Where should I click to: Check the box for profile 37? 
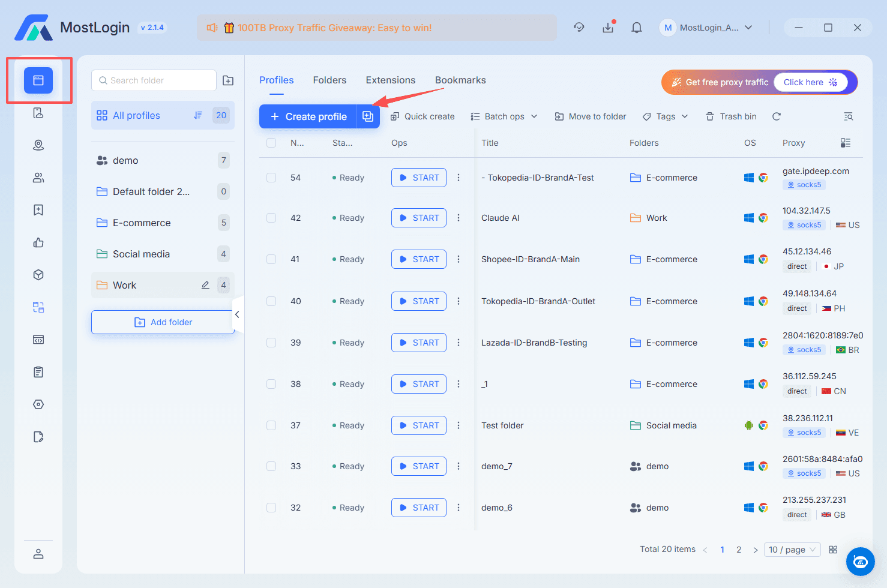271,425
